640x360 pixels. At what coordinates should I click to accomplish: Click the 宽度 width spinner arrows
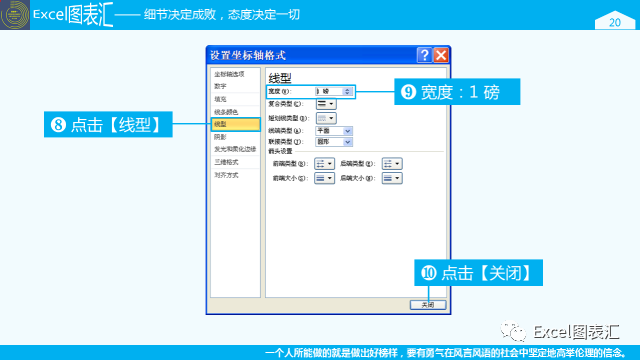(347, 91)
